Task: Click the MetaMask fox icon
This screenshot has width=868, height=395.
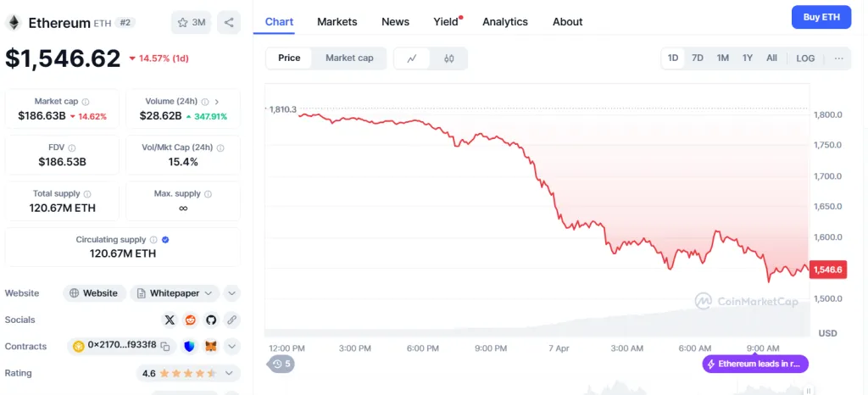Action: tap(211, 347)
